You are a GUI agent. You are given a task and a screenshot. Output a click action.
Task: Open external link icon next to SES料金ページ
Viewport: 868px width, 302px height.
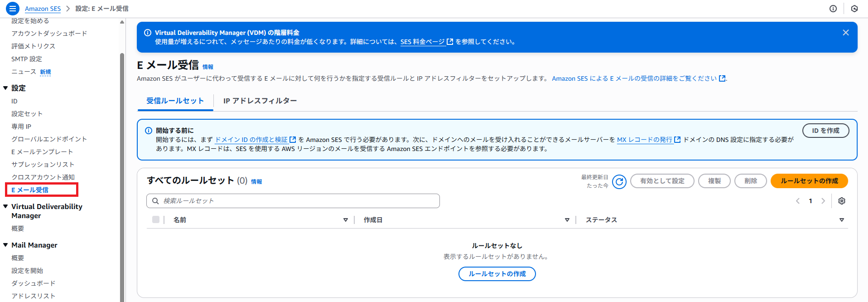(x=450, y=42)
